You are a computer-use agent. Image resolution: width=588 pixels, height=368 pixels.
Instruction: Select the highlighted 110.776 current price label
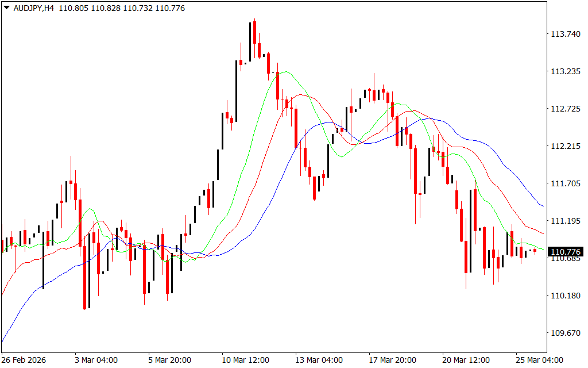click(x=566, y=252)
